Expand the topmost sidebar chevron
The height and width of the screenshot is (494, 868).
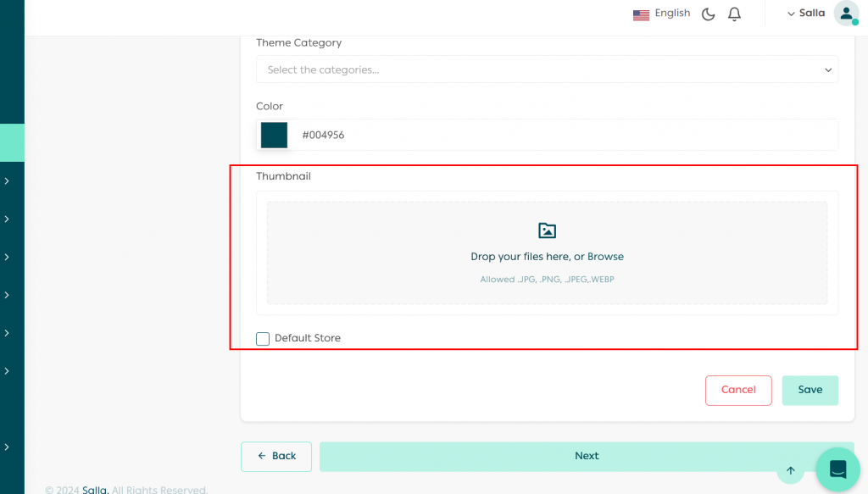7,180
